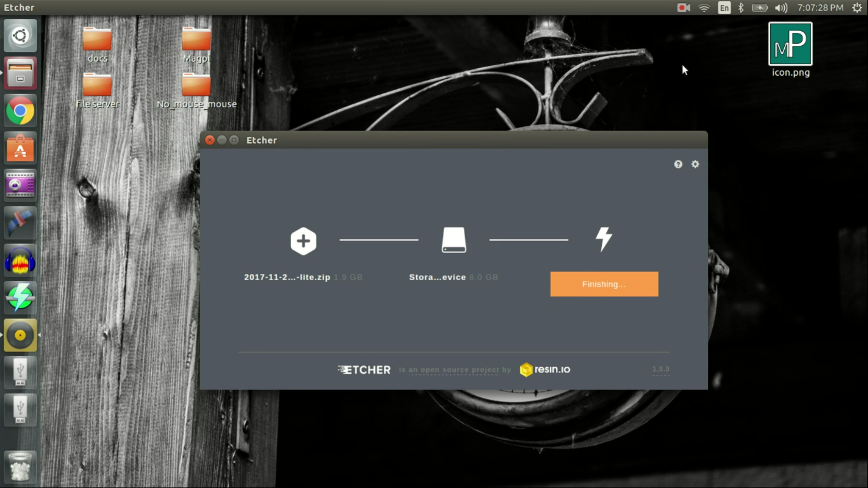Screen dimensions: 868x488
Task: Click the storage drive icon in Etcher
Action: (x=454, y=241)
